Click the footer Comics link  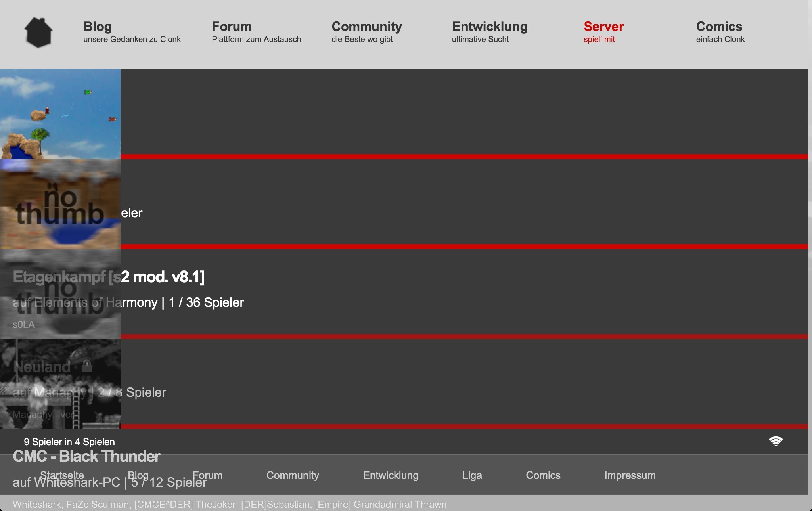[543, 475]
